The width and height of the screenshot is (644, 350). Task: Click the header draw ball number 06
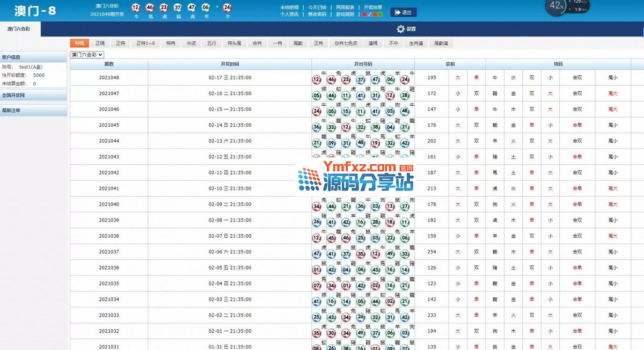[206, 8]
